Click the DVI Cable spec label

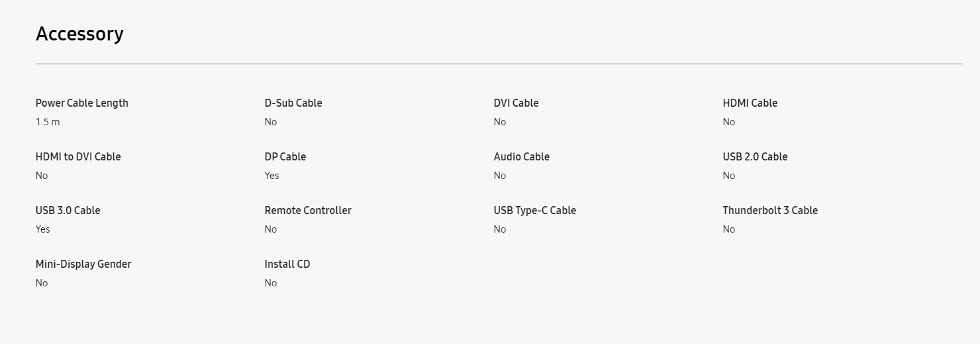pyautogui.click(x=516, y=103)
